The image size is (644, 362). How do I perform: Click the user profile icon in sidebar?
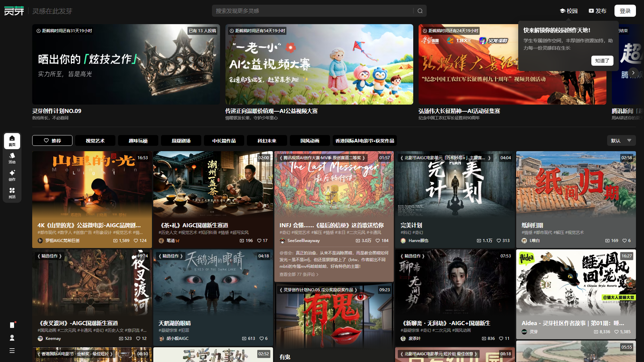[x=12, y=338]
